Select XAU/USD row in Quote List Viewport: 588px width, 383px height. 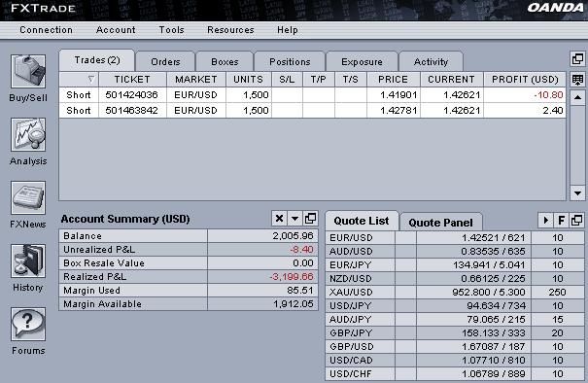tap(455, 293)
